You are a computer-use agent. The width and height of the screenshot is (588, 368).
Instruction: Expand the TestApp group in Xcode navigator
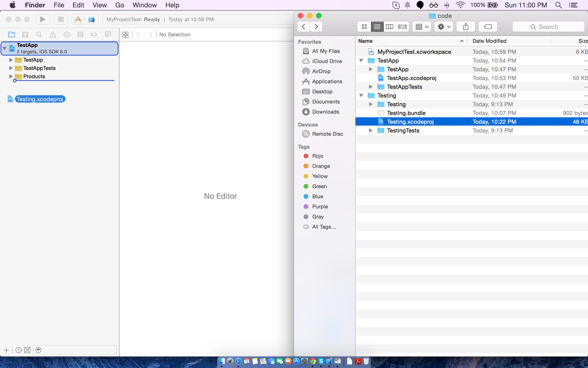pyautogui.click(x=11, y=60)
